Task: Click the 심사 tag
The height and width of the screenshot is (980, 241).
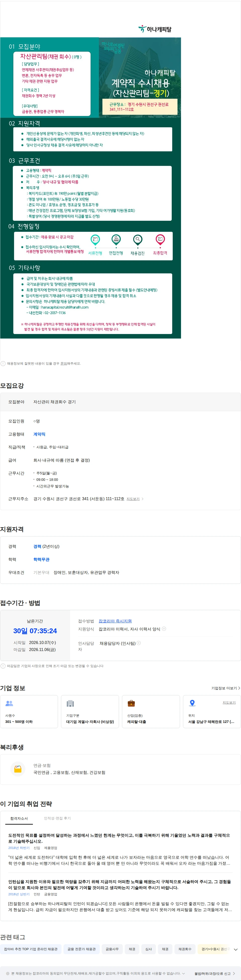Action: point(149,949)
